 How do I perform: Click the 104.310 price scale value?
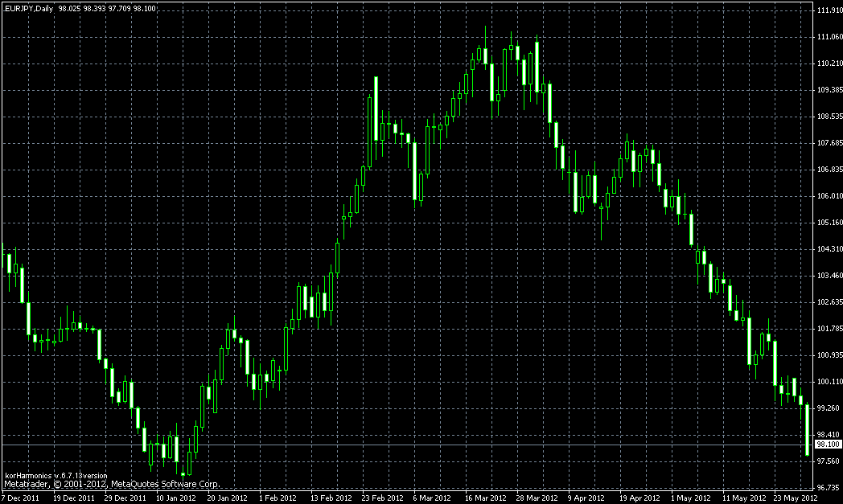[x=829, y=249]
